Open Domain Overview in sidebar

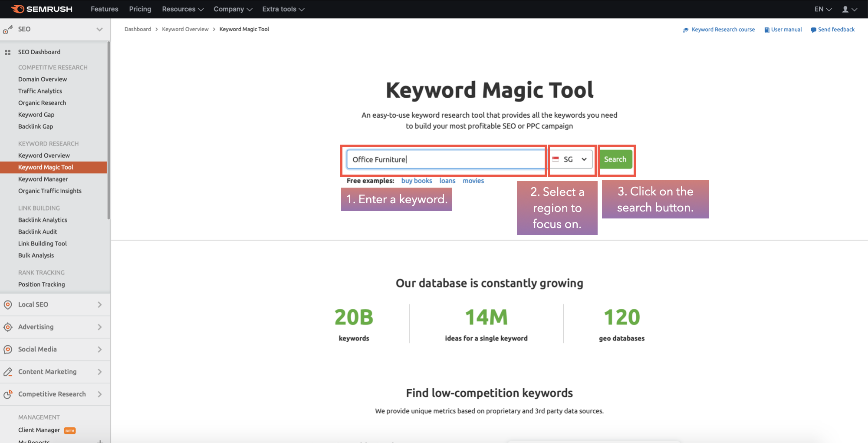point(43,79)
